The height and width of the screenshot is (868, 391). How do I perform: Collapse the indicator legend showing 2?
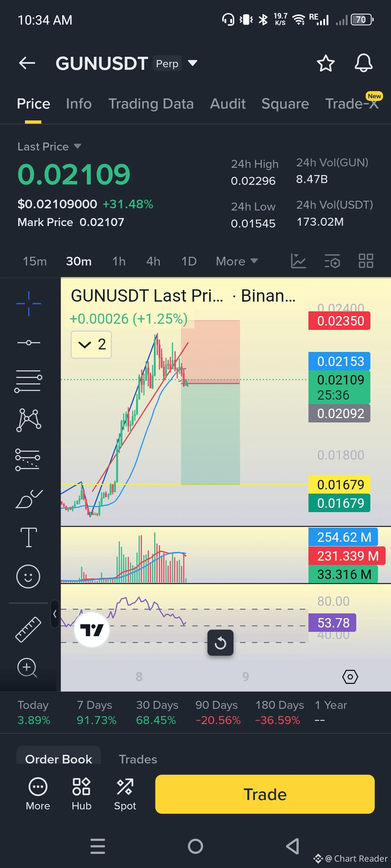pos(91,344)
